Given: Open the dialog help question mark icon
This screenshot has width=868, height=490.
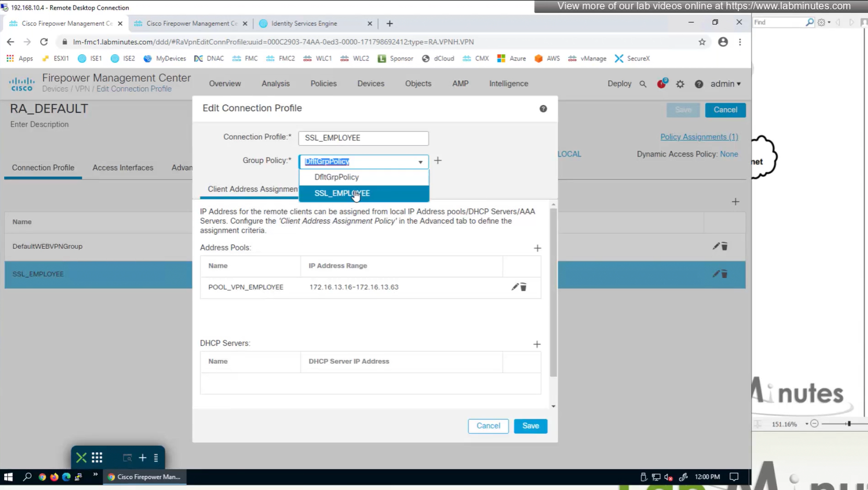Looking at the screenshot, I should tap(543, 109).
